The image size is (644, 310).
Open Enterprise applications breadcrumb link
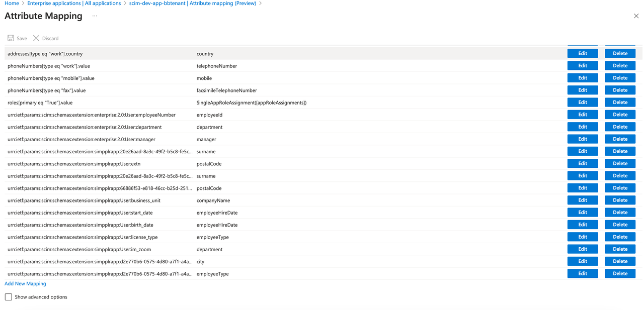coord(74,4)
